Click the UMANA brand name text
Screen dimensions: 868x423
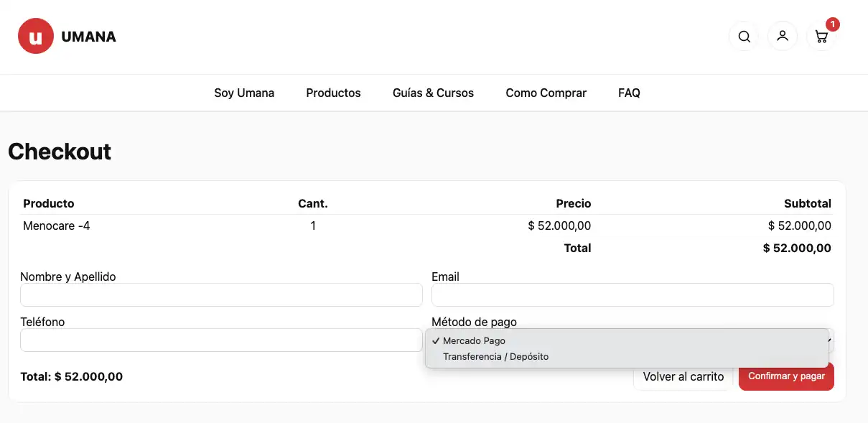[x=88, y=37]
